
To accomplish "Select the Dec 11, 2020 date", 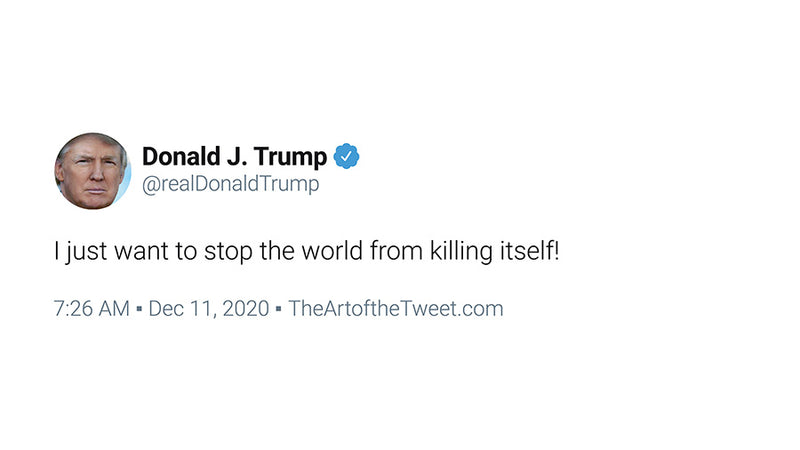I will pos(208,308).
